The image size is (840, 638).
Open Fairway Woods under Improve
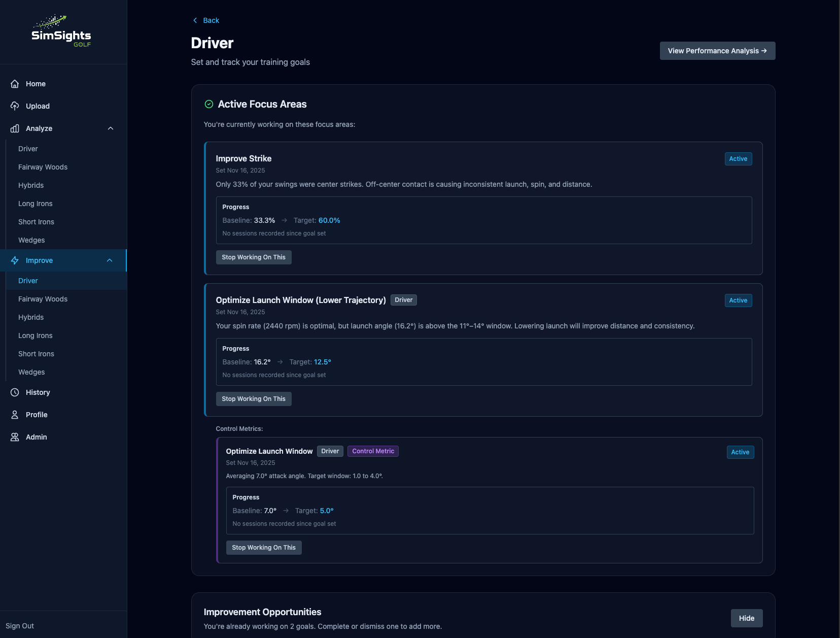tap(43, 298)
